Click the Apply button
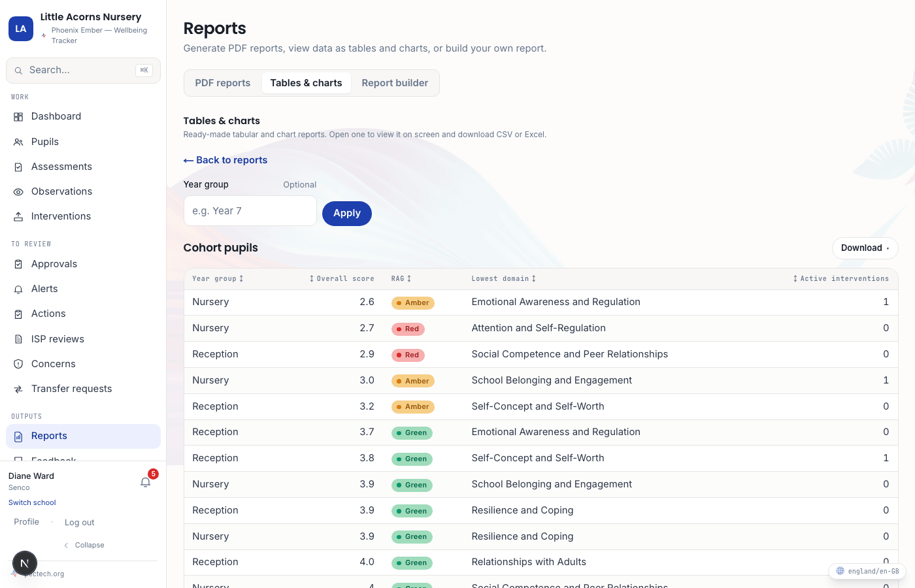The width and height of the screenshot is (915, 588). (347, 214)
